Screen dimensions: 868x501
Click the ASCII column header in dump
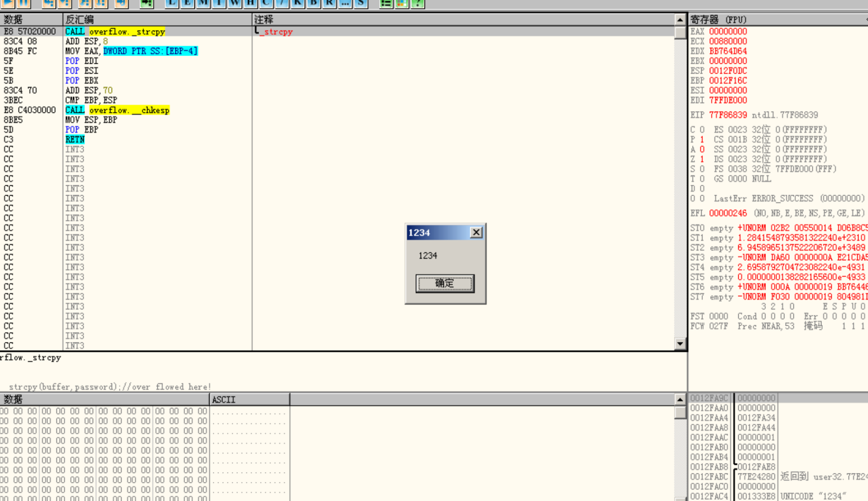pos(224,399)
